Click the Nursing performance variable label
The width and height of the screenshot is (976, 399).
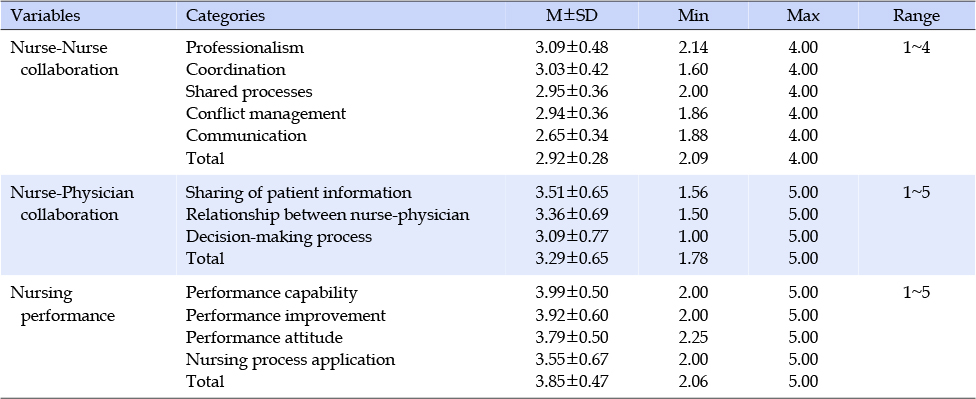[x=63, y=304]
